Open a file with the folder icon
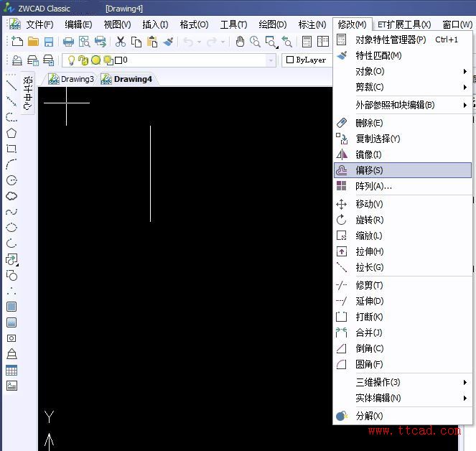Screen dimensions: 476x451 [x=33, y=42]
